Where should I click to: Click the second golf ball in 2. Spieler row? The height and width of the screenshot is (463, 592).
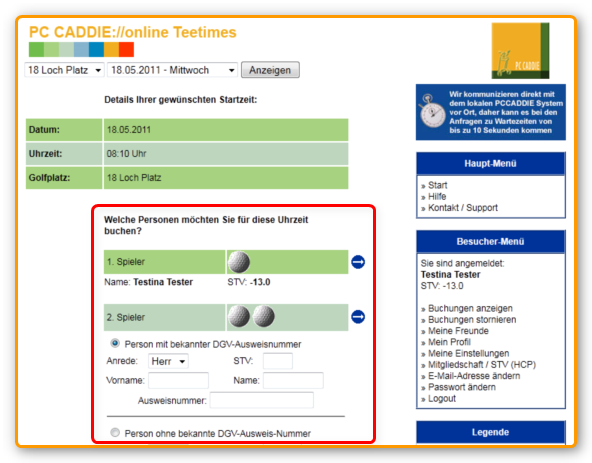pyautogui.click(x=264, y=316)
